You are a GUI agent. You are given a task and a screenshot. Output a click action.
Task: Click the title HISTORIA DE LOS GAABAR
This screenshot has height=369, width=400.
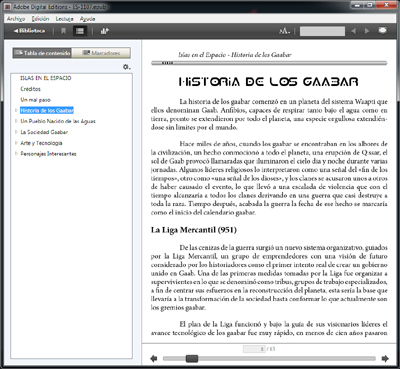click(x=269, y=82)
